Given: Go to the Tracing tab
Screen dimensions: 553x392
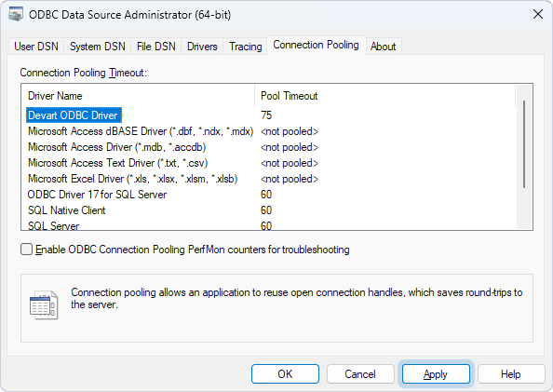Looking at the screenshot, I should (245, 47).
